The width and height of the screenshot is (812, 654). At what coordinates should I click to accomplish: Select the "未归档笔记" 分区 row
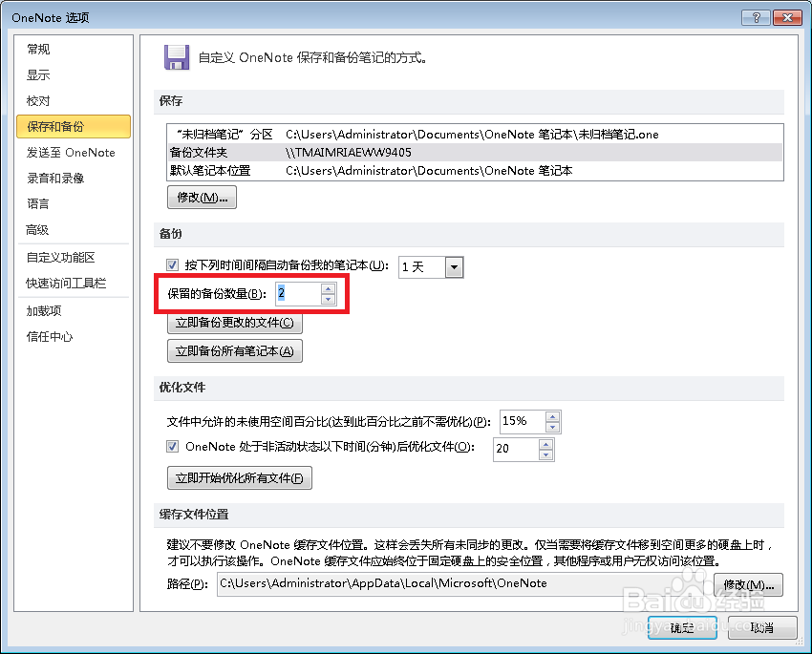(475, 135)
